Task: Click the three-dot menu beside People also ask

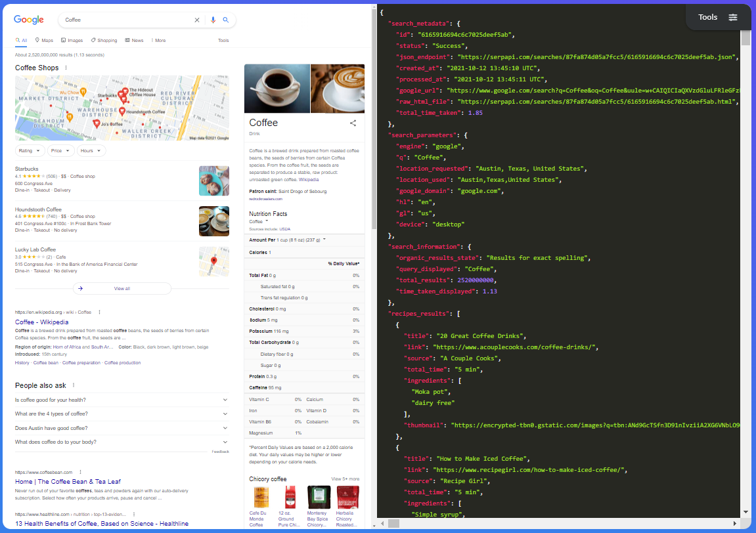Action: [x=74, y=385]
